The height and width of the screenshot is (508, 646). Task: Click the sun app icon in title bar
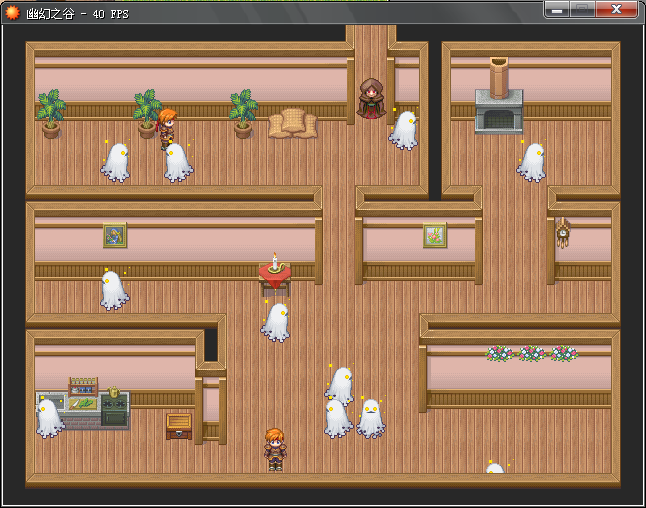click(x=12, y=13)
